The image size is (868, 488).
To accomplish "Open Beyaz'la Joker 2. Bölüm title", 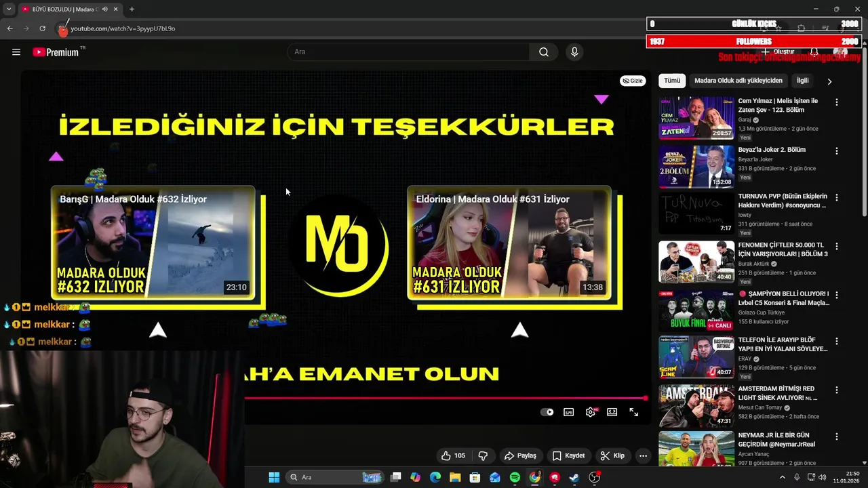I will [772, 150].
